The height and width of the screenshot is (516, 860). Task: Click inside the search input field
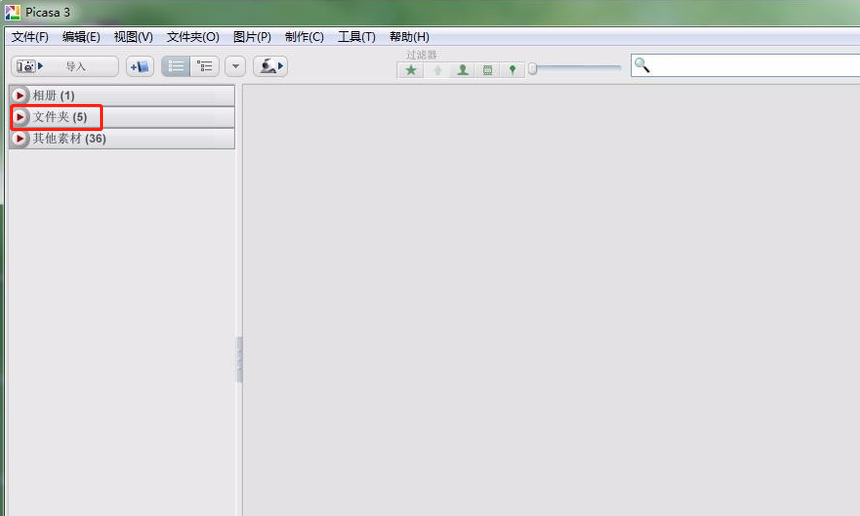(750, 66)
